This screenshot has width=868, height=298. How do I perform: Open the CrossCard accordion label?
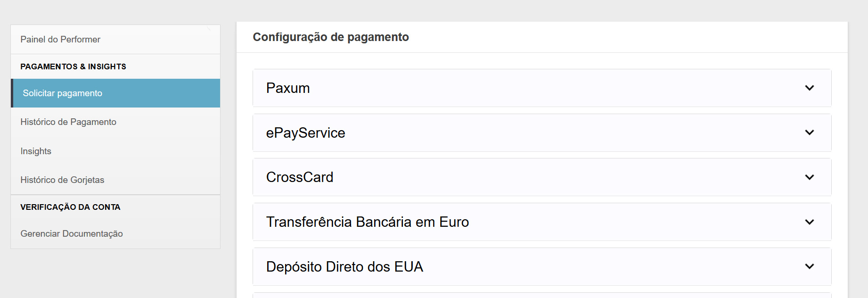[x=300, y=177]
